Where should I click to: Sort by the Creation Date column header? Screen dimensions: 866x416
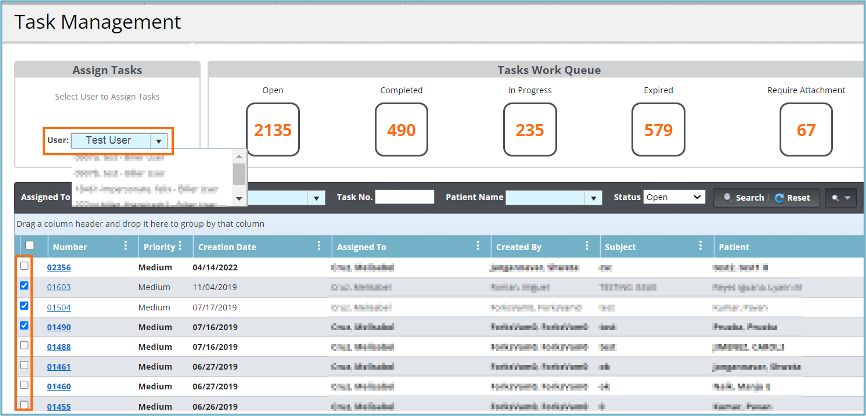[227, 247]
